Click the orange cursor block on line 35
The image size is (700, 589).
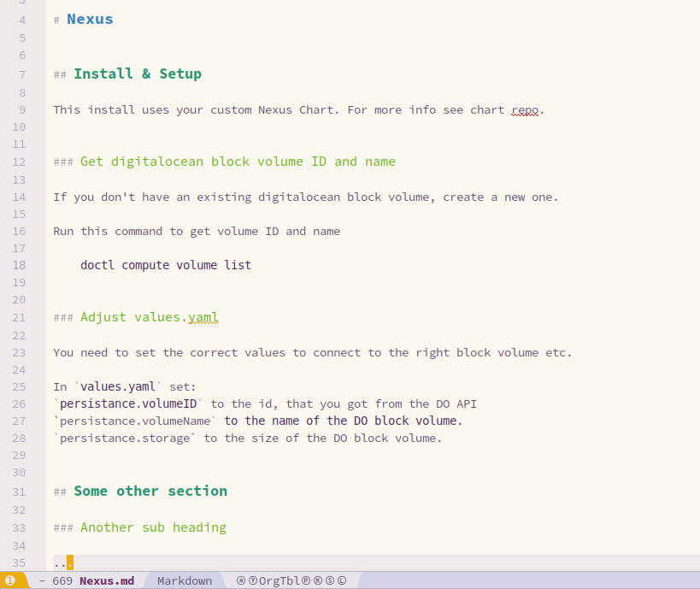[x=70, y=562]
